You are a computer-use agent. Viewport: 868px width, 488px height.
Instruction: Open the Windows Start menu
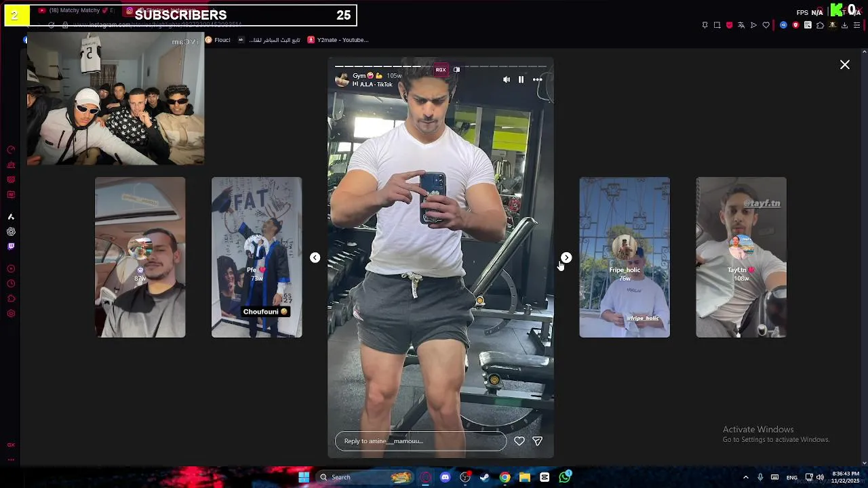[x=304, y=477]
